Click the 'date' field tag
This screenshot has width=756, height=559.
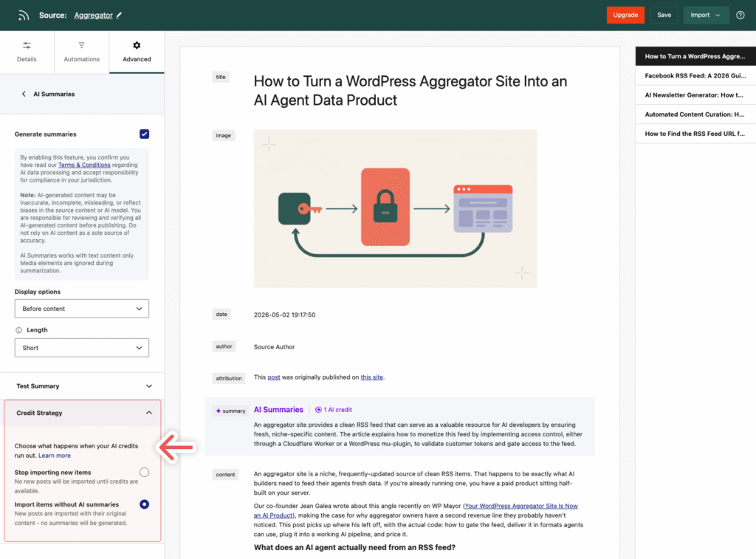pyautogui.click(x=221, y=315)
